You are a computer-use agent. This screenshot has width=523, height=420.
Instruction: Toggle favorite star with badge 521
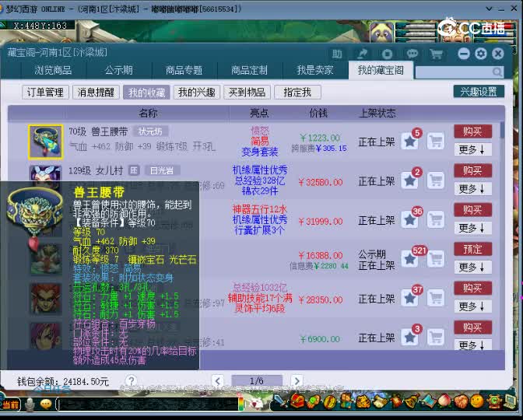(x=409, y=259)
